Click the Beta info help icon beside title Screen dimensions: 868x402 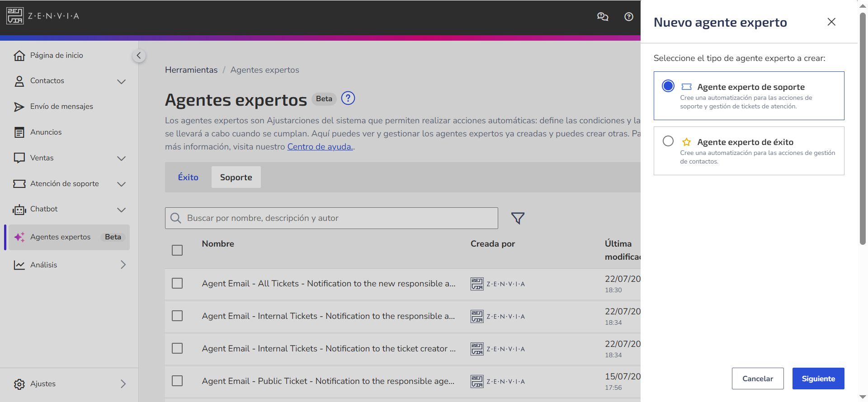(348, 98)
